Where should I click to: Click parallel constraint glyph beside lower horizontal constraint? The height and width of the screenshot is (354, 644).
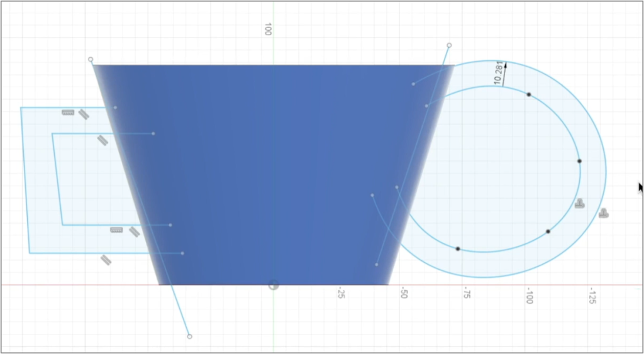click(134, 232)
